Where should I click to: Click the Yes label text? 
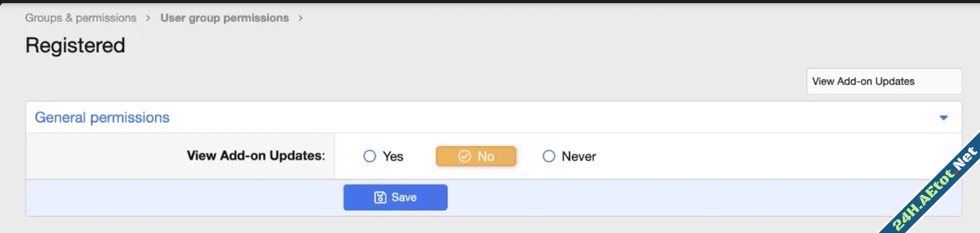click(393, 157)
